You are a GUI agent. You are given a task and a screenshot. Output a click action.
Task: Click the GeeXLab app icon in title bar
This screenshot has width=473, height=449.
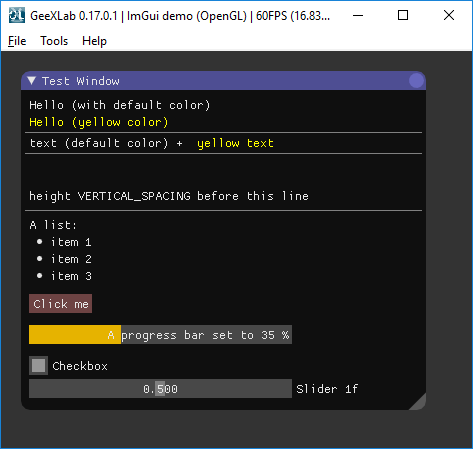[x=16, y=15]
